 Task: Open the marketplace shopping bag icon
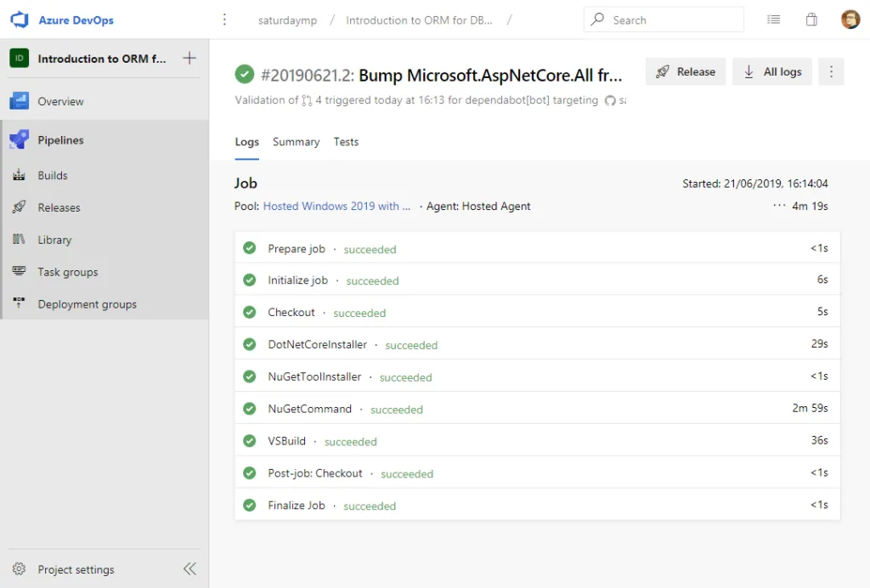coord(811,20)
